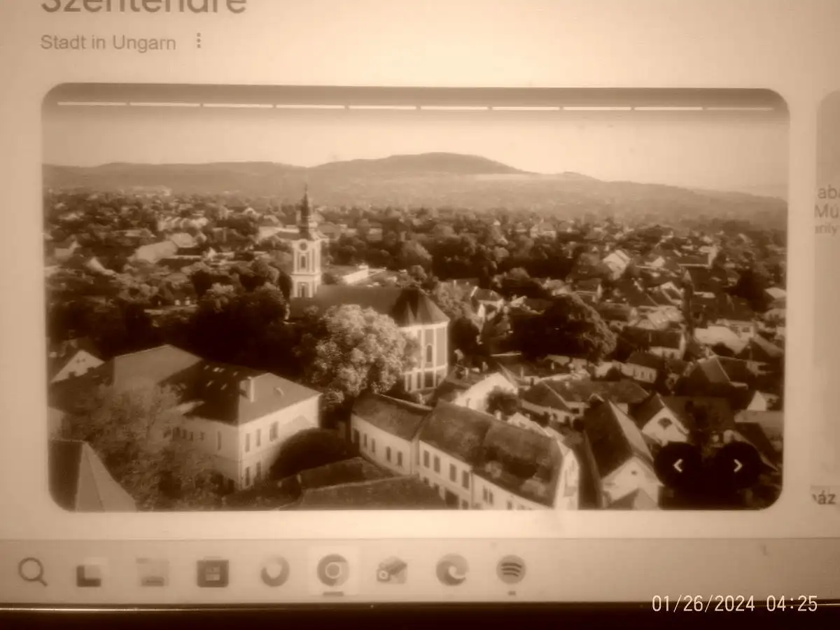This screenshot has height=630, width=840.
Task: Open the camera app icon in taskbar
Action: click(x=392, y=570)
